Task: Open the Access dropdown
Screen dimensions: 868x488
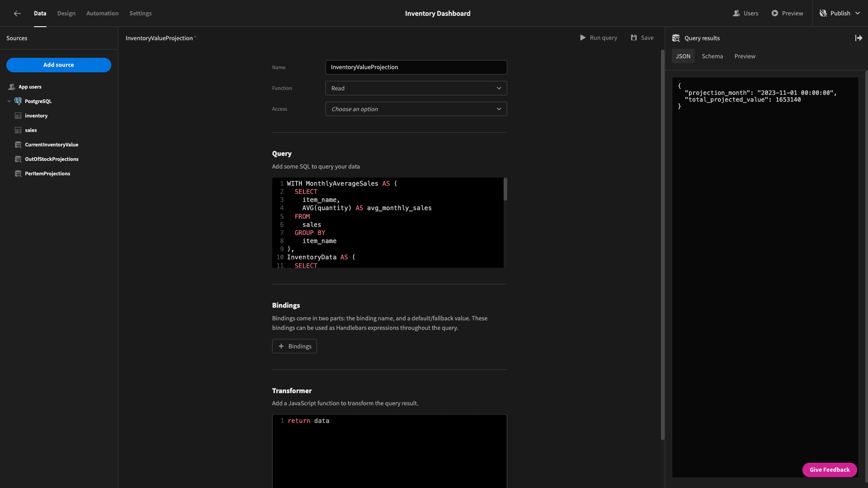Action: tap(416, 109)
